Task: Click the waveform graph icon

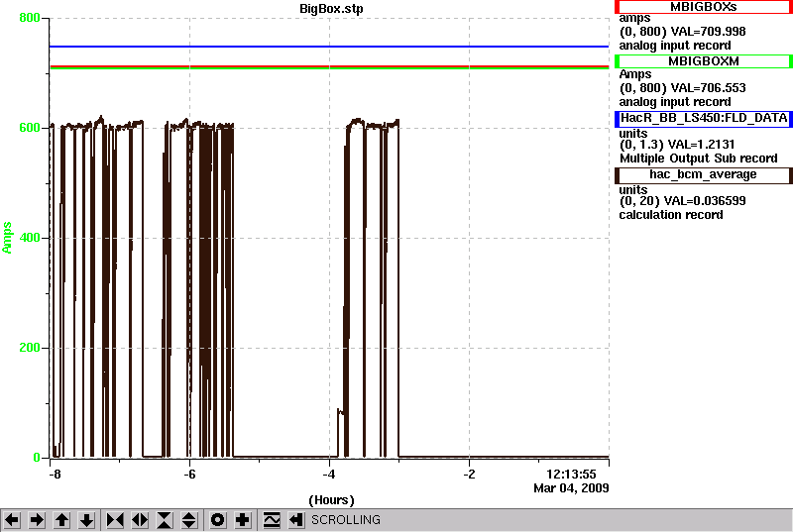Action: click(272, 520)
